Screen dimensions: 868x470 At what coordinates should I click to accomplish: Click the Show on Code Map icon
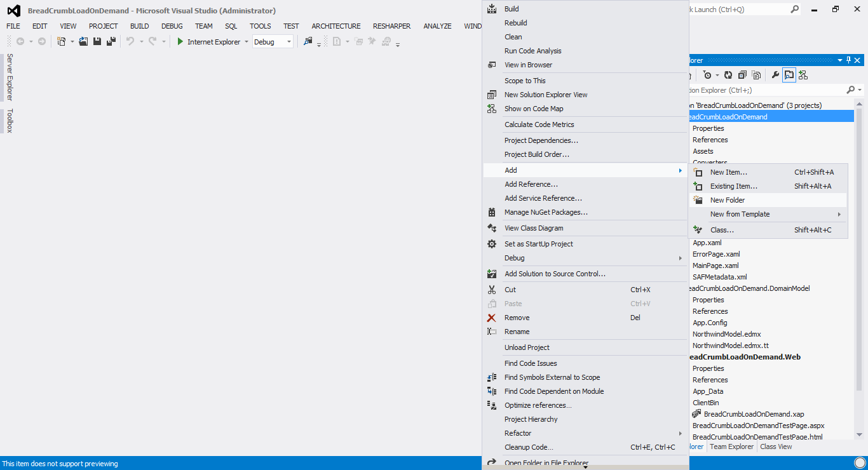[x=492, y=109]
